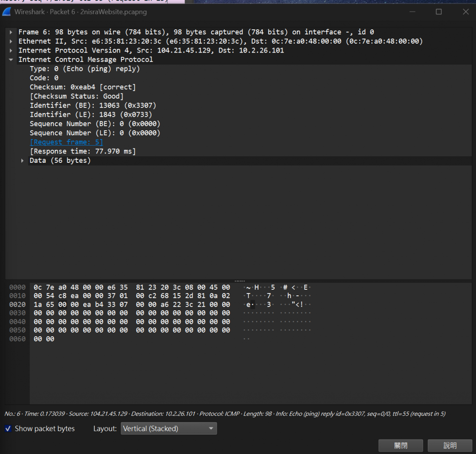Image resolution: width=476 pixels, height=454 pixels.
Task: Click Internet Control Message Protocol label
Action: pyautogui.click(x=86, y=60)
